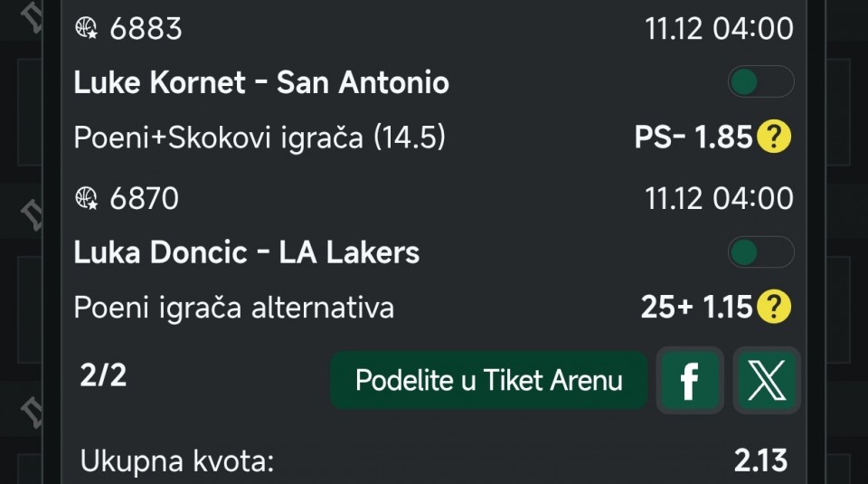This screenshot has width=868, height=484.
Task: Toggle the Luke Kornet - San Antonio switch
Action: [760, 83]
